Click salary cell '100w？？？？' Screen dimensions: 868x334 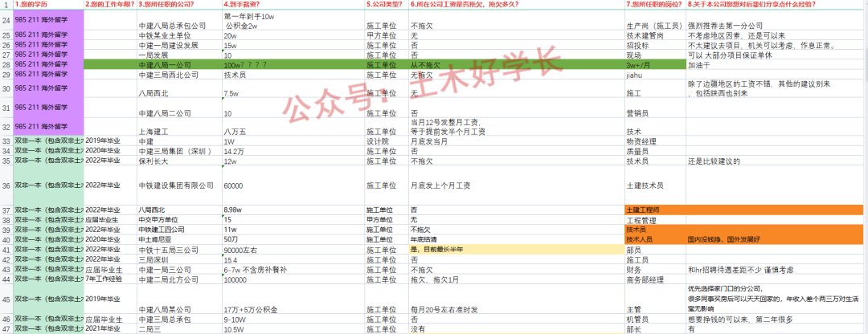(x=293, y=65)
